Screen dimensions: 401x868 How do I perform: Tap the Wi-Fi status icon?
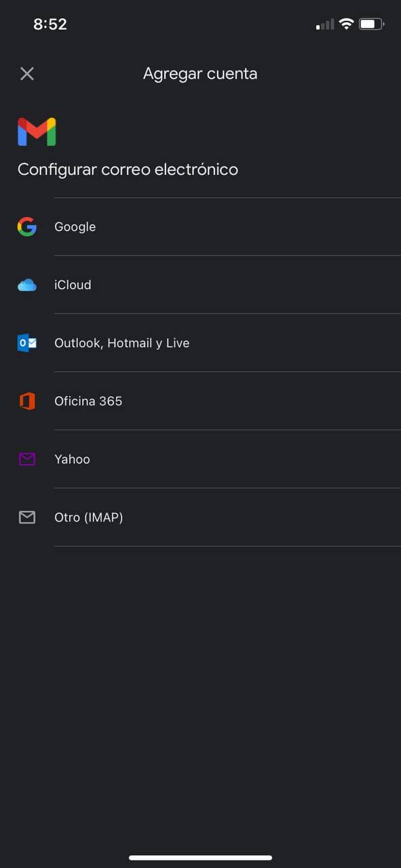coord(346,24)
